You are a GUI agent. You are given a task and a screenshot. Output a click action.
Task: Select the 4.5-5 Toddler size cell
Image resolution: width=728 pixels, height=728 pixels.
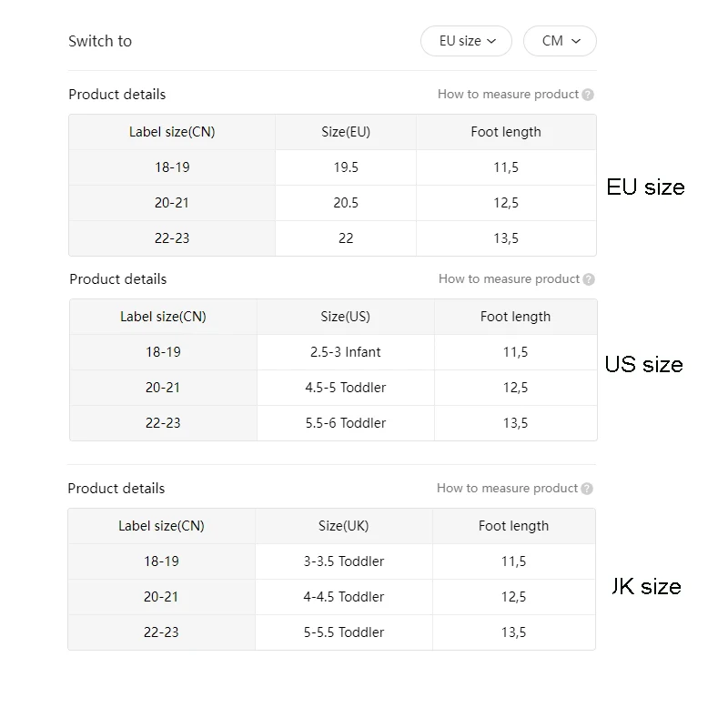[346, 388]
